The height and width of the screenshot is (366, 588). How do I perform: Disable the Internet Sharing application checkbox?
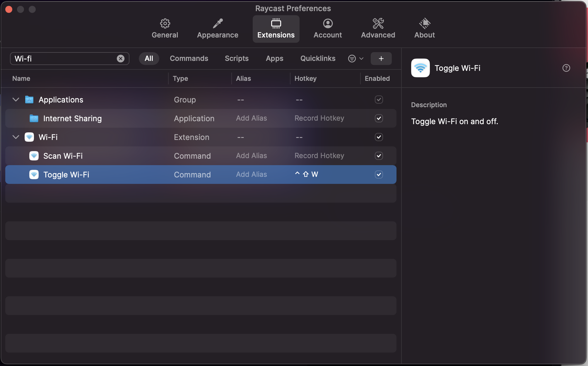pos(379,119)
